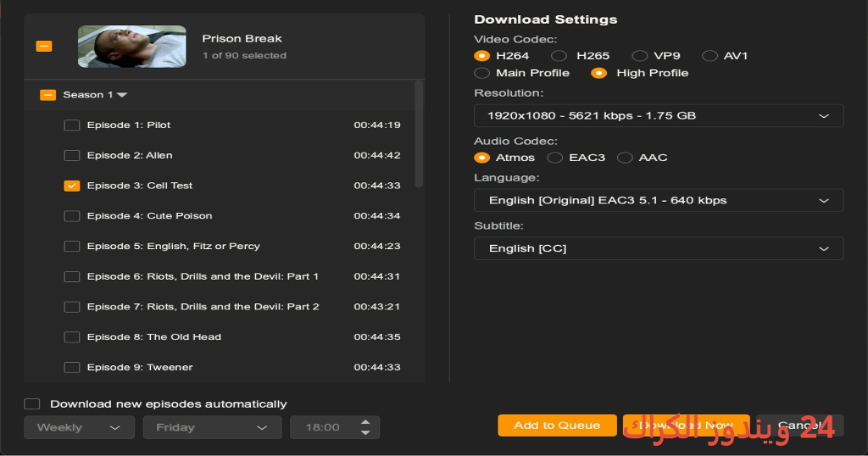The height and width of the screenshot is (456, 868).
Task: Select AV1 video codec
Action: 709,56
